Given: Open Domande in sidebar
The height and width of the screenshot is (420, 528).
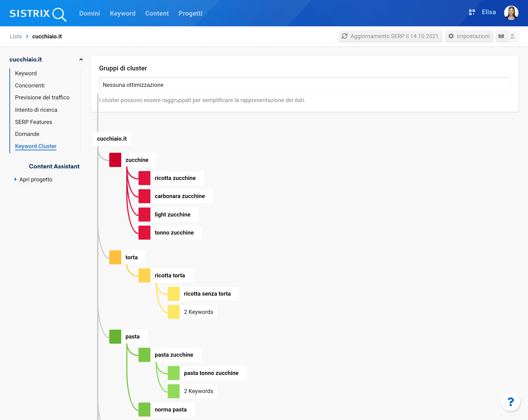Looking at the screenshot, I should tap(27, 134).
